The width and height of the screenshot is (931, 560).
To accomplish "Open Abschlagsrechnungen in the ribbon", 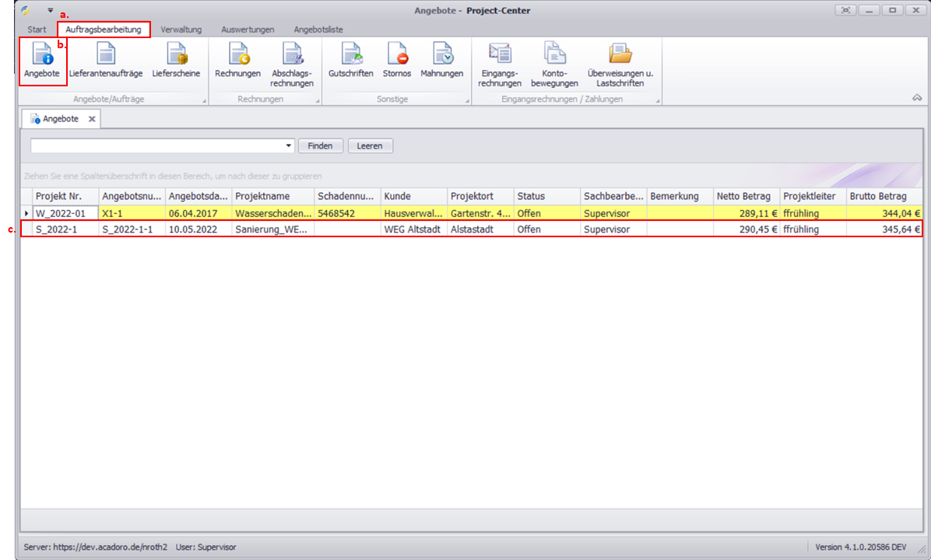I will [x=293, y=64].
